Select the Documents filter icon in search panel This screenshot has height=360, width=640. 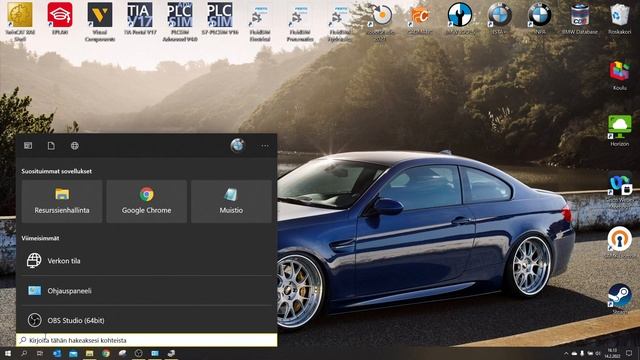(x=51, y=146)
